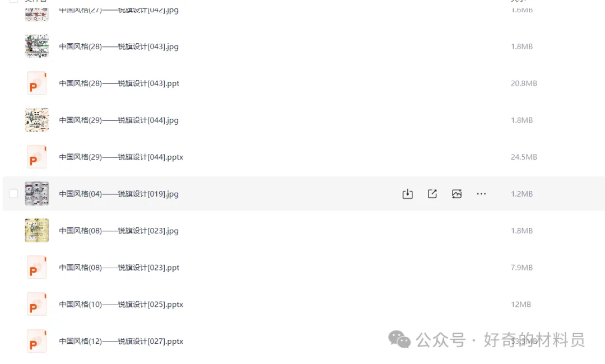Open file name 中国风格(28)——锐旗设计[043].ppt

(119, 83)
